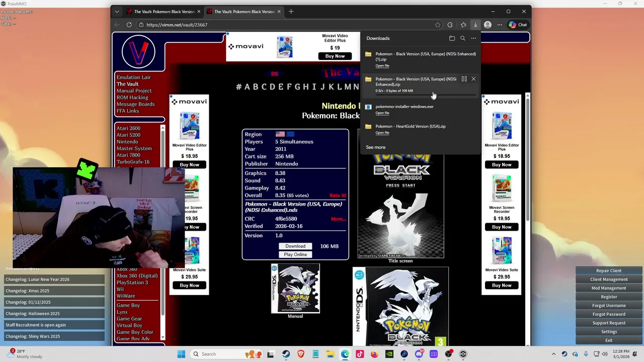Screen dimensions: 644x362
Task: Select WiiWare in console list
Action: tap(126, 296)
